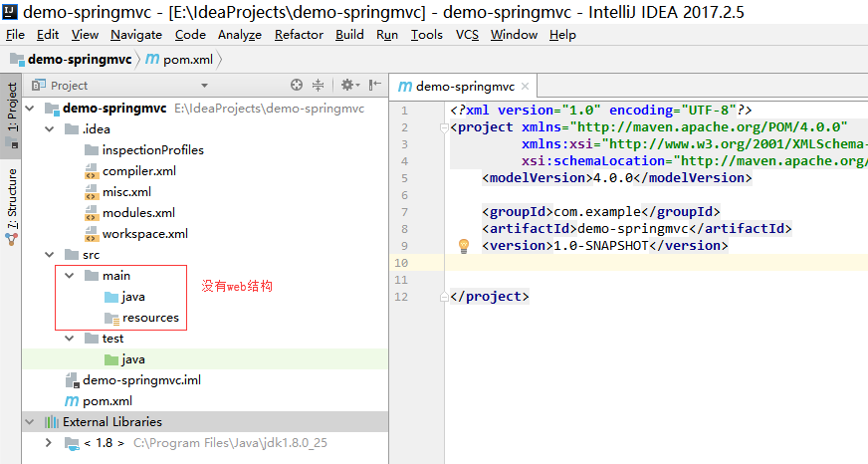Open the Run menu
The width and height of the screenshot is (868, 464).
pyautogui.click(x=387, y=35)
